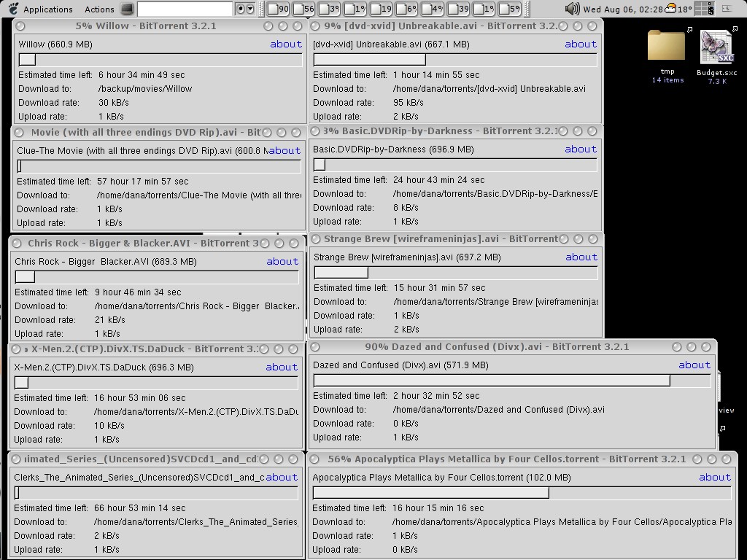Image resolution: width=747 pixels, height=560 pixels.
Task: Click the about link in the Chris Rock window
Action: 282,262
